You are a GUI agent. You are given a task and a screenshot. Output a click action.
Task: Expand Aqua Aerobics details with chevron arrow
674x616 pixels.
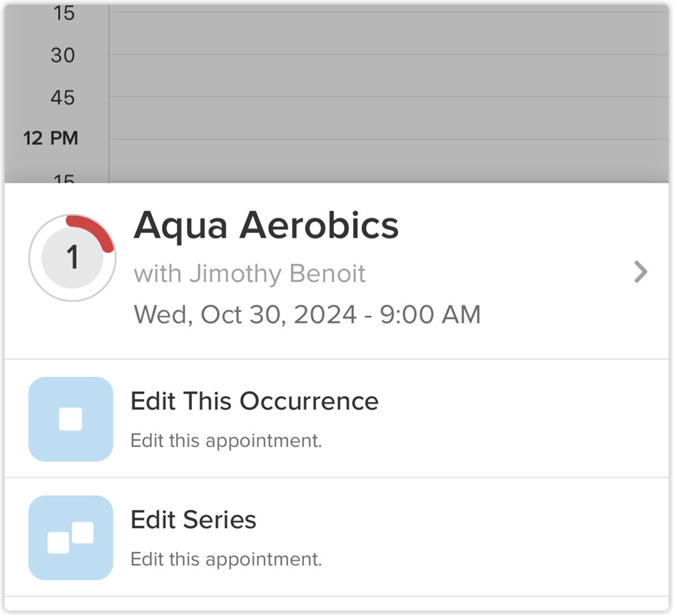point(641,272)
